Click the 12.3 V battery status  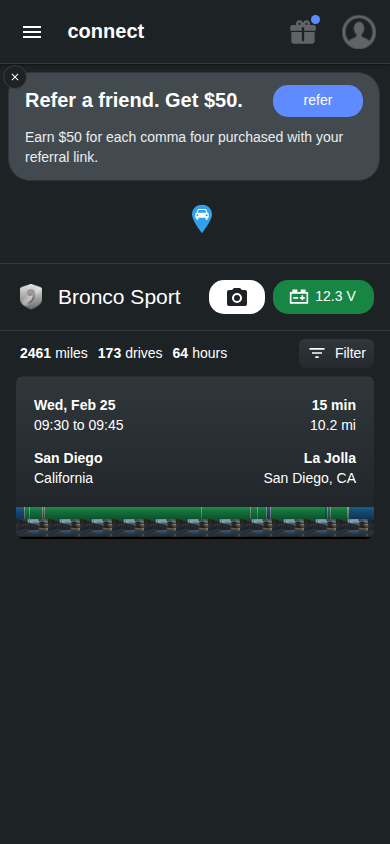point(323,297)
